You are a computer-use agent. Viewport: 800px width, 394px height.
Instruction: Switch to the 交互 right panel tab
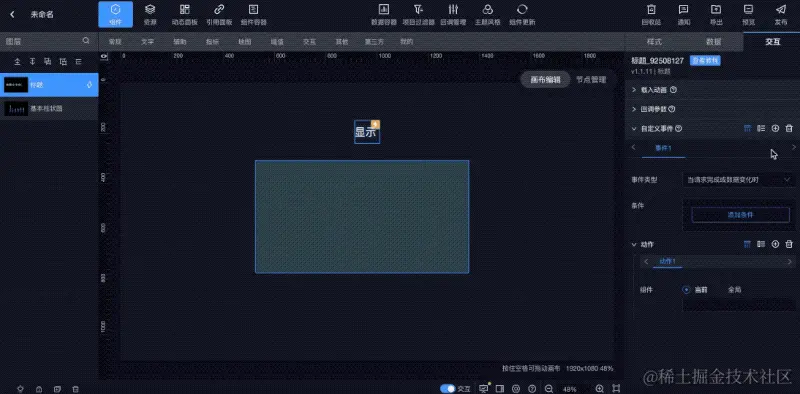coord(772,42)
